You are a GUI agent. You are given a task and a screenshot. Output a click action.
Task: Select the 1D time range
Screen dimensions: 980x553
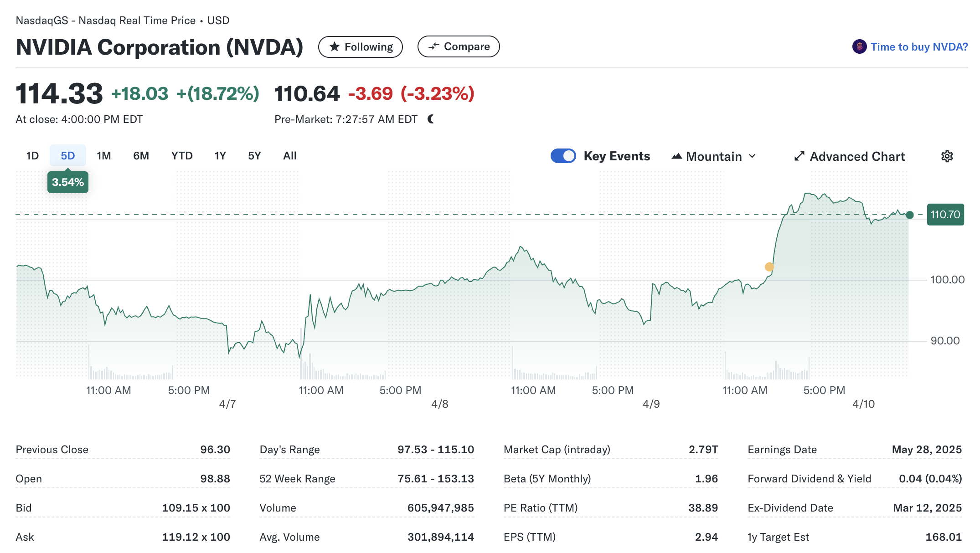point(32,156)
